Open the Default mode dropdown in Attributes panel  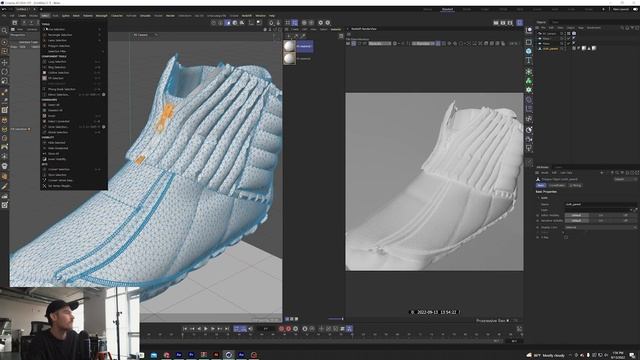pos(625,179)
